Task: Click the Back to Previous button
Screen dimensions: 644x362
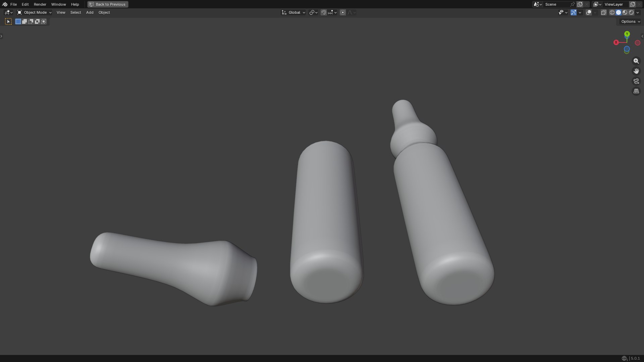Action: (108, 4)
